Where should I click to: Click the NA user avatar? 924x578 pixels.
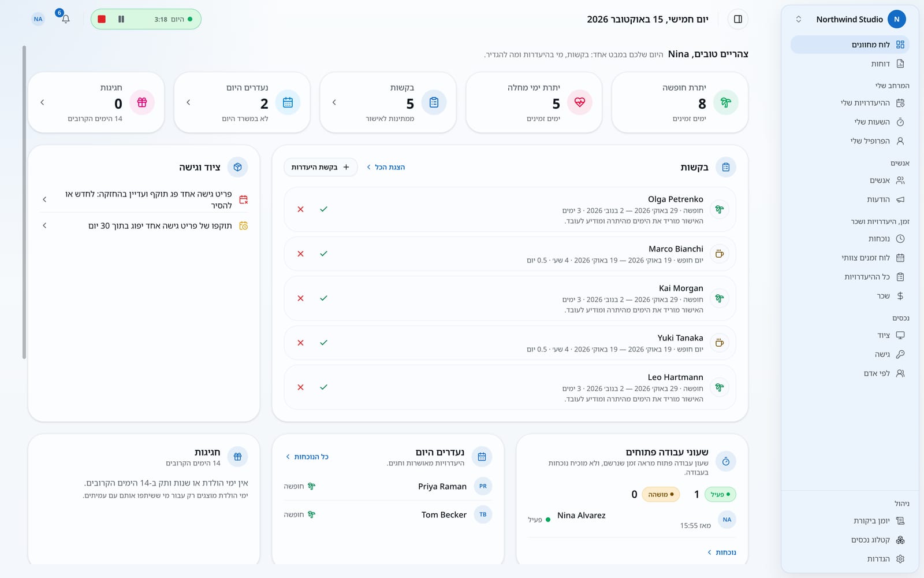point(38,19)
